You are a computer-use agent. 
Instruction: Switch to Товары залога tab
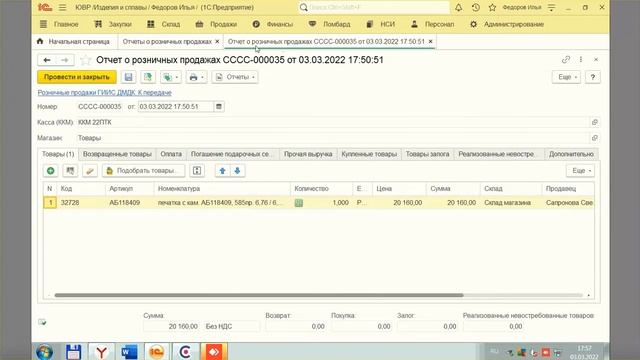coord(427,154)
